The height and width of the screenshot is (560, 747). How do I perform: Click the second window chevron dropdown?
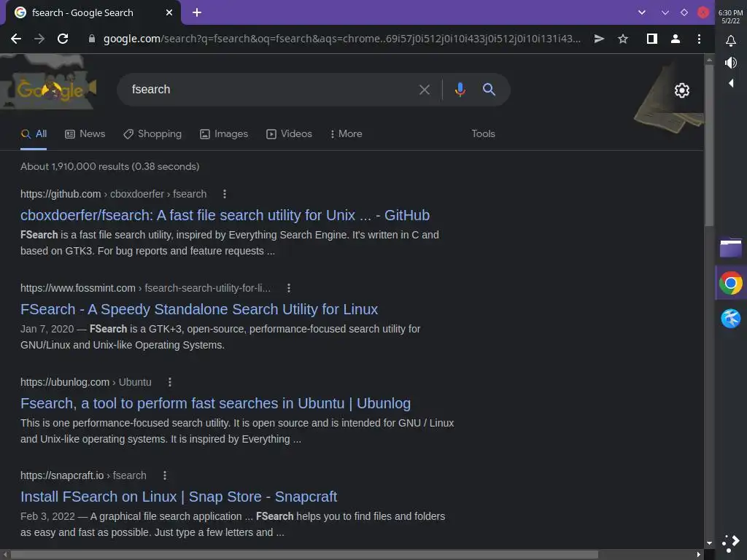(x=665, y=12)
